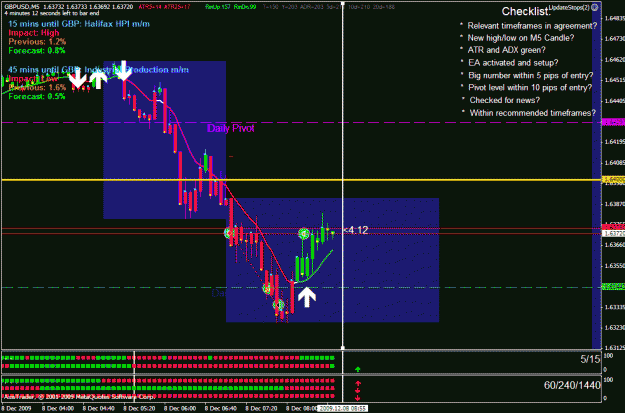625x413 pixels.
Task: Click the 1.64730 price axis label
Action: pos(614,39)
